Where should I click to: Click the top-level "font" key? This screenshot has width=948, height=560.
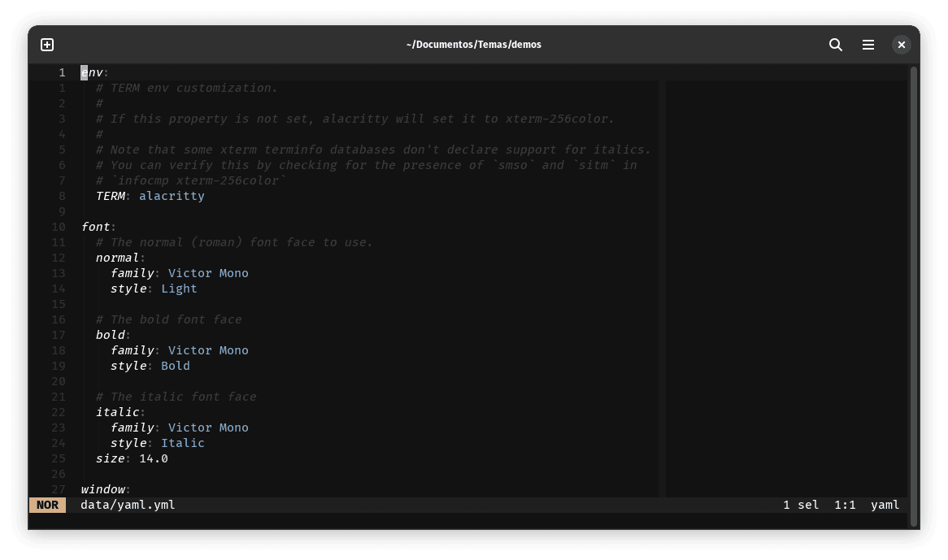point(95,227)
